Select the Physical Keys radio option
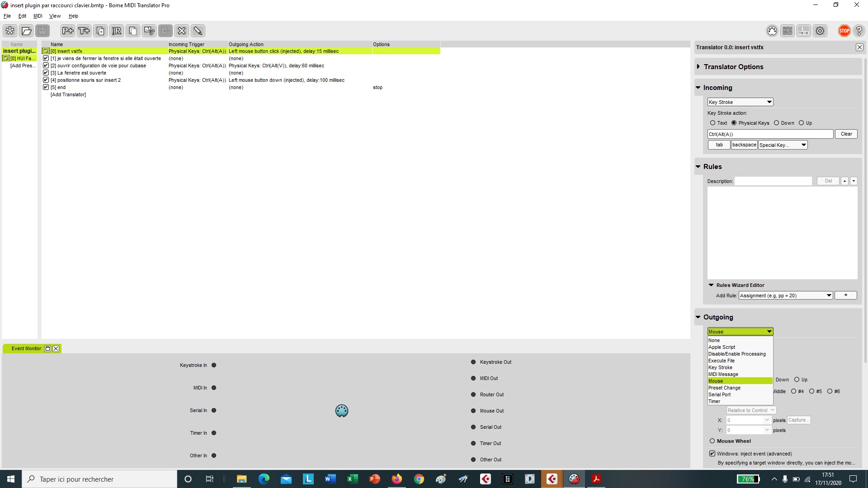The height and width of the screenshot is (488, 868). click(735, 123)
